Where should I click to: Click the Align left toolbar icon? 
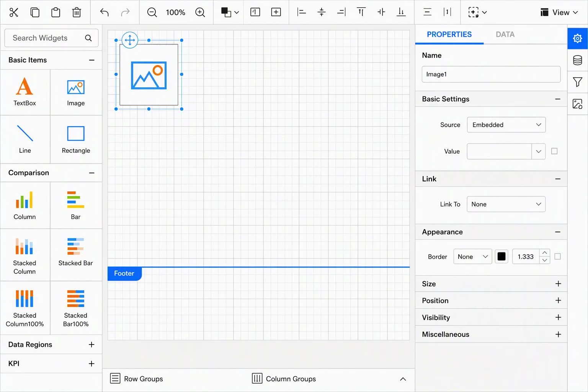[302, 12]
